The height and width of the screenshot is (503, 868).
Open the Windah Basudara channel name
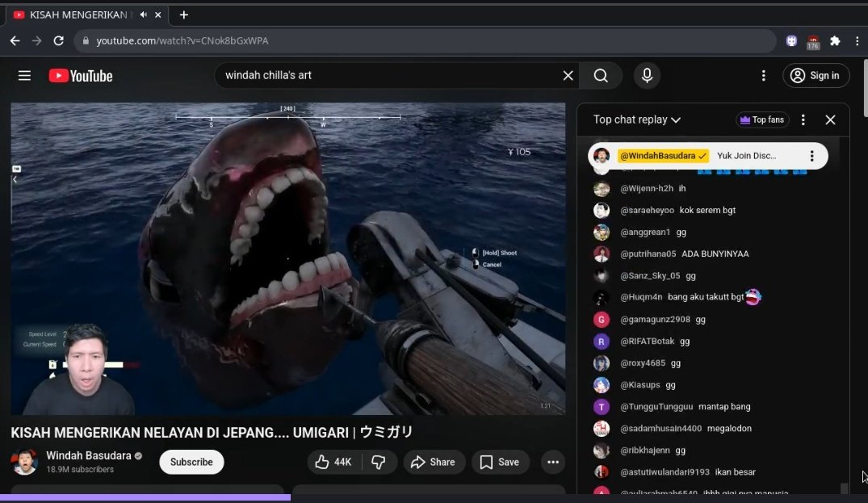(x=89, y=455)
